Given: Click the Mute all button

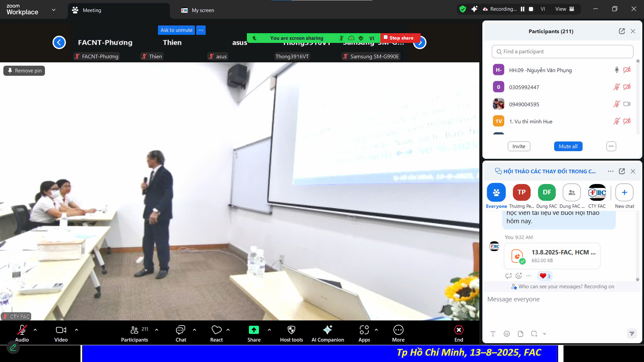Looking at the screenshot, I should coord(568,146).
